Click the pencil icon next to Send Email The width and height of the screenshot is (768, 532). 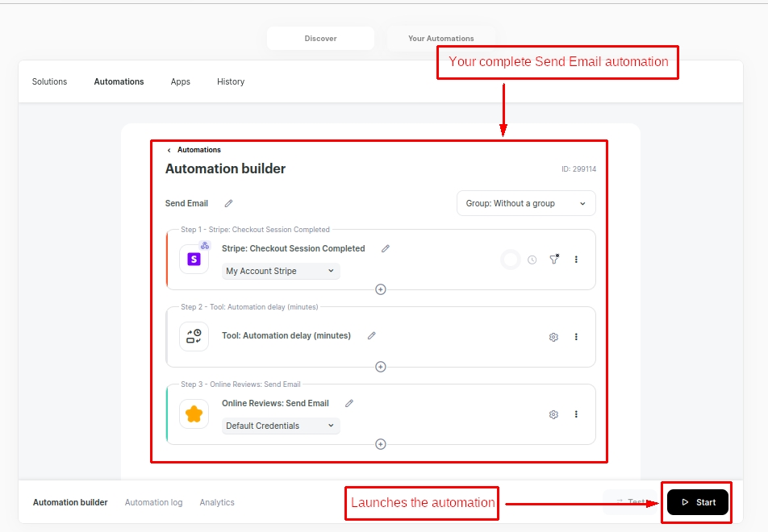tap(229, 204)
